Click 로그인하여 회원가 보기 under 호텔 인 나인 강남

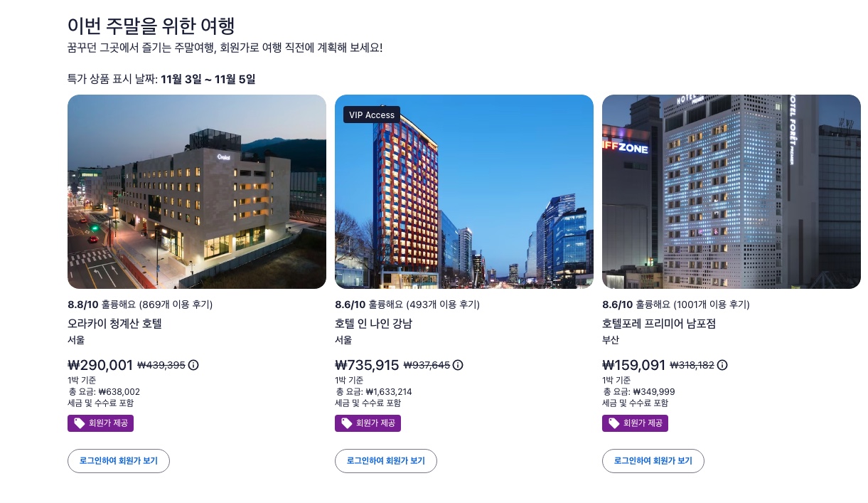click(385, 460)
